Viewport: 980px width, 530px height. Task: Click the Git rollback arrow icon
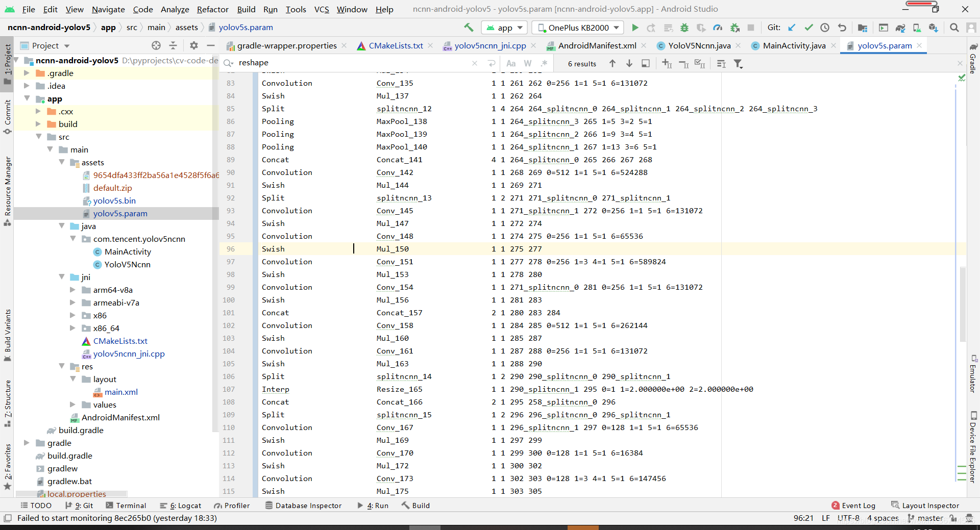pyautogui.click(x=842, y=28)
